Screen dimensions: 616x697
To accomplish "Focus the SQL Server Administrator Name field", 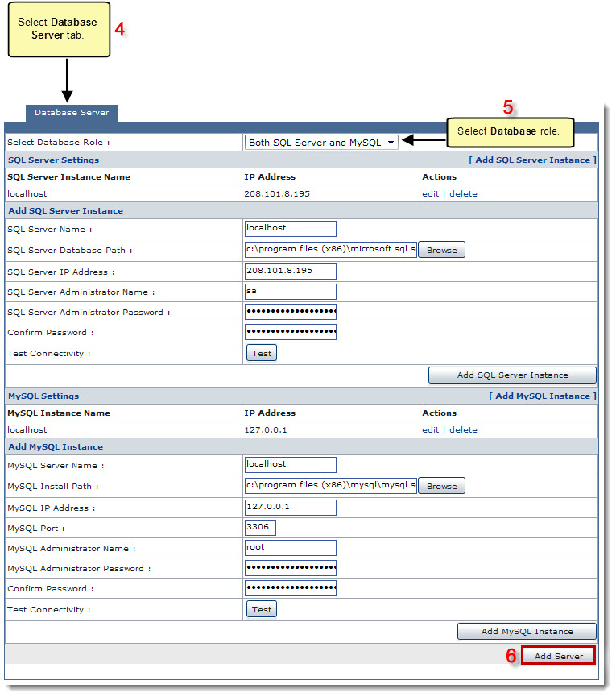I will pyautogui.click(x=291, y=292).
